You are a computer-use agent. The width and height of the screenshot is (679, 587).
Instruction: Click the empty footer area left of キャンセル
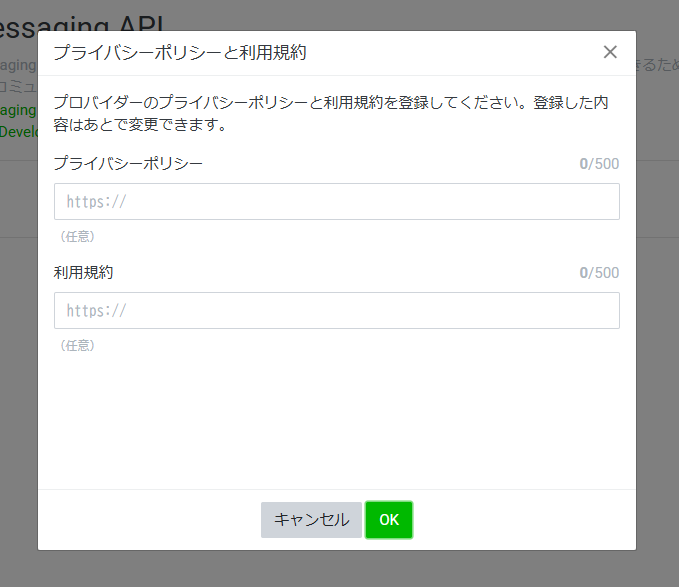150,520
